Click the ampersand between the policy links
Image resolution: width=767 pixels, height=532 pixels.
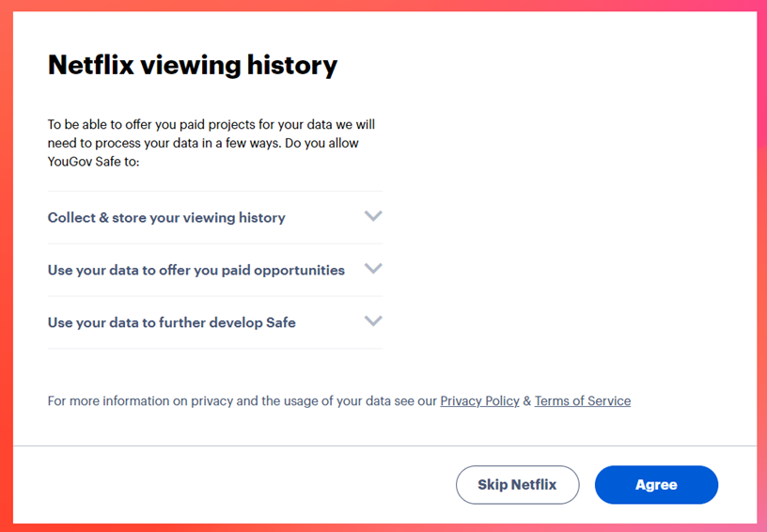(527, 400)
